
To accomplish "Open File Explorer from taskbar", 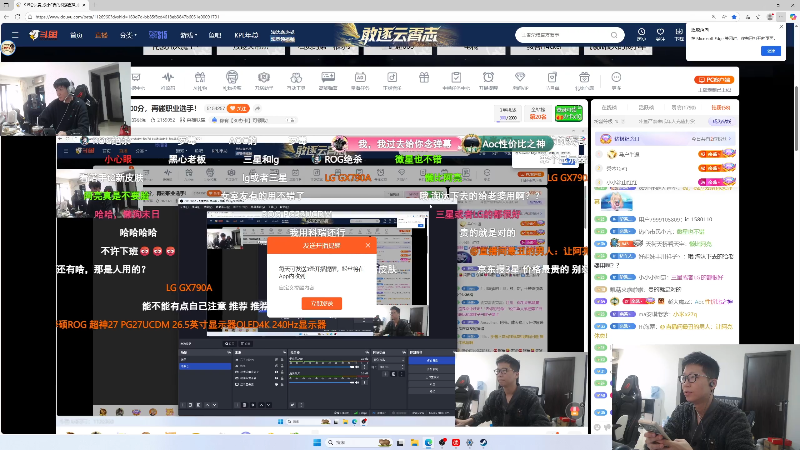I will 414,442.
